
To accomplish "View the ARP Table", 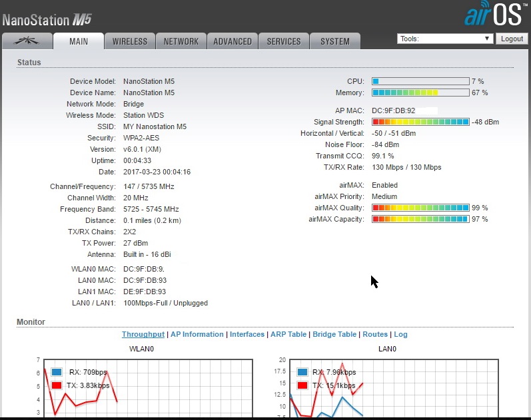I will 288,334.
